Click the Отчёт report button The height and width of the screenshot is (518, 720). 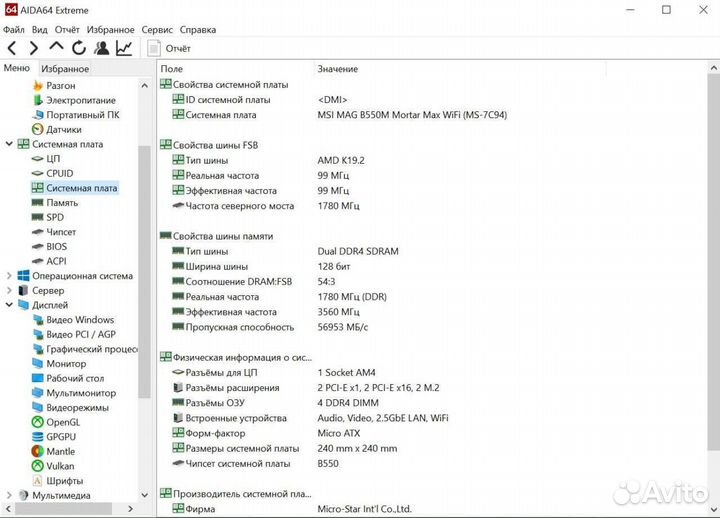click(169, 48)
